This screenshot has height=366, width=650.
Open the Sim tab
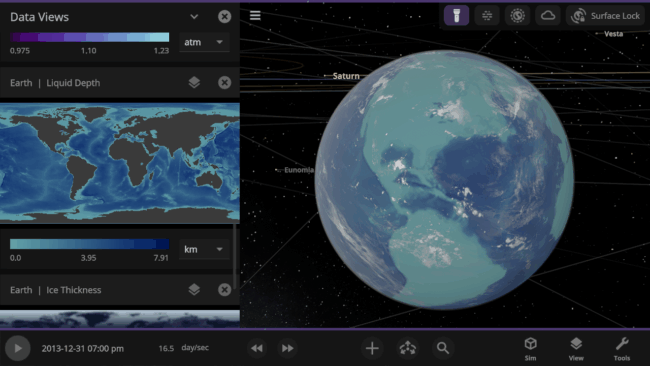(x=530, y=349)
